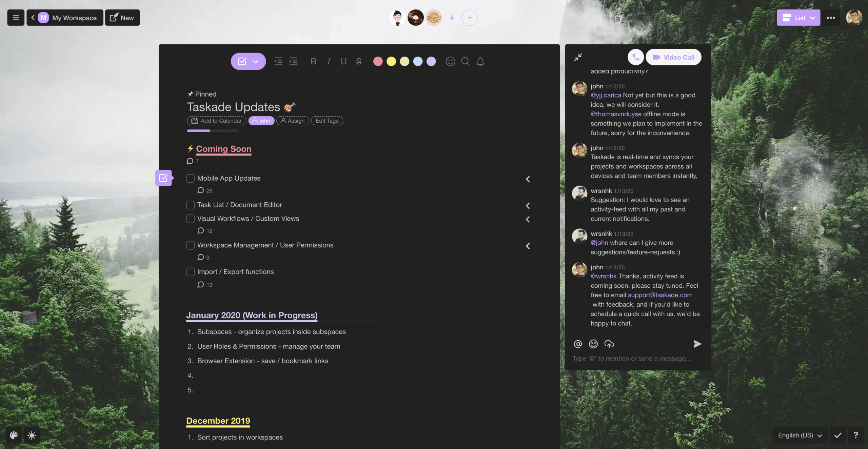Click the Italic formatting icon
This screenshot has height=449, width=868.
click(329, 61)
